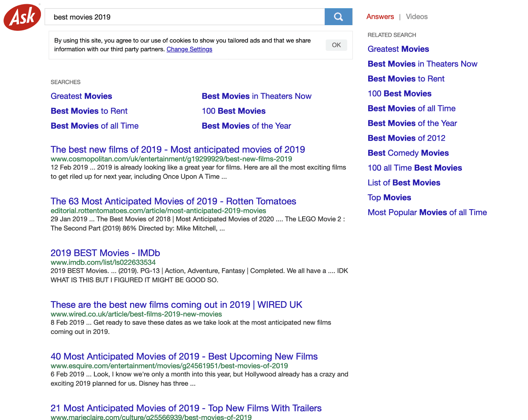Visit the '2019 BEST Movies - IMDb' result
528x420 pixels.
tap(105, 253)
